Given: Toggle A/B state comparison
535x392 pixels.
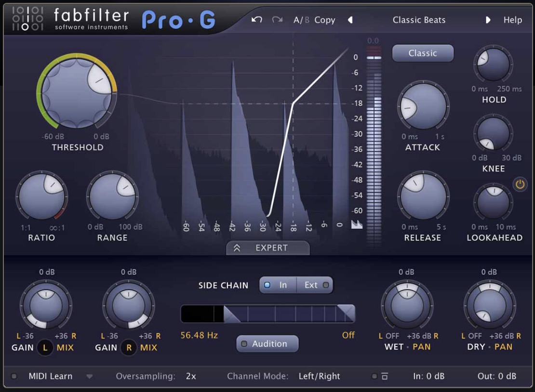Looking at the screenshot, I should (x=301, y=20).
